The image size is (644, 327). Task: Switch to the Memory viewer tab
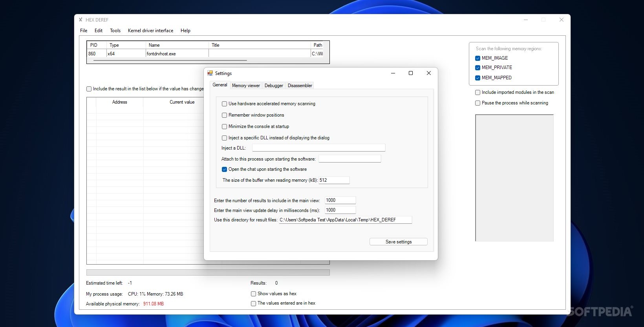pyautogui.click(x=246, y=86)
